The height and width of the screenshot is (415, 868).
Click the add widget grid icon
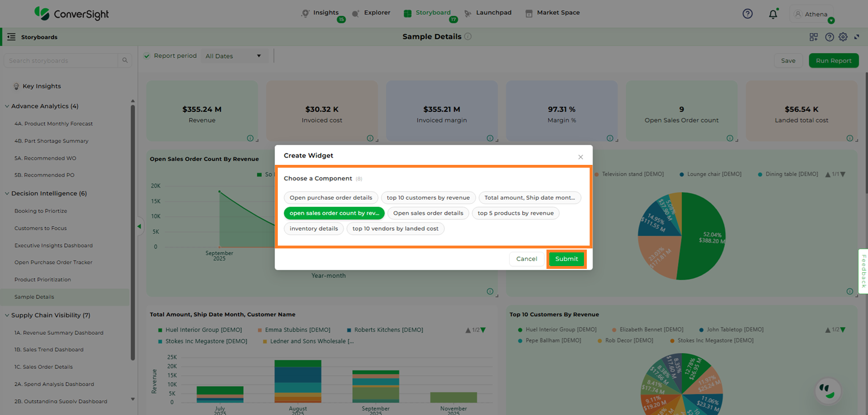[813, 37]
